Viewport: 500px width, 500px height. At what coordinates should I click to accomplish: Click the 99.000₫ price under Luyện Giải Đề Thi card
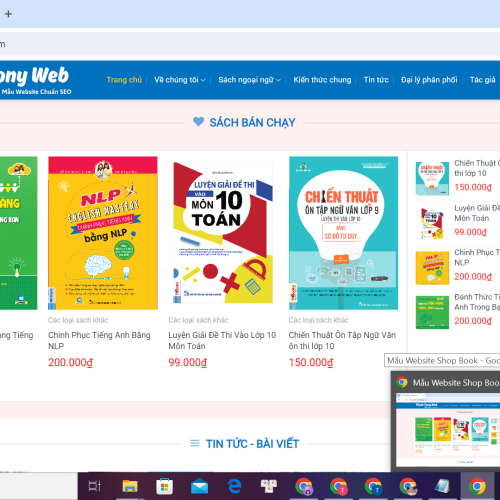coord(188,362)
